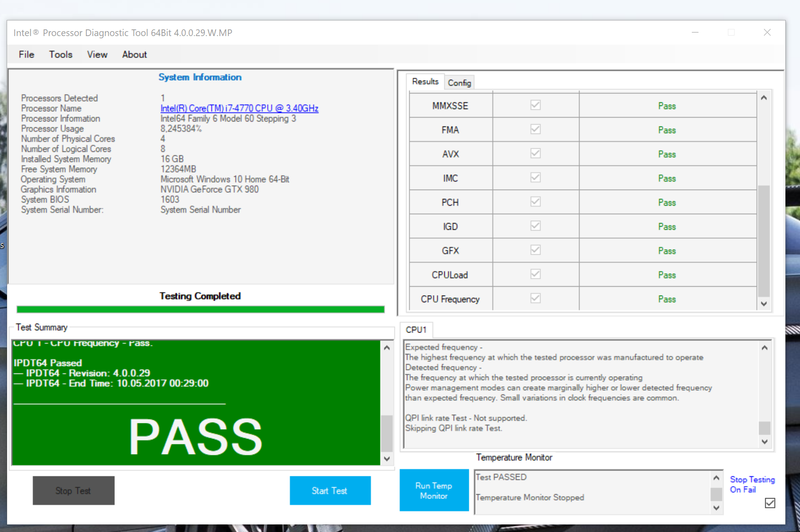Click the Intel Core i7-4770 processor name link

[240, 108]
